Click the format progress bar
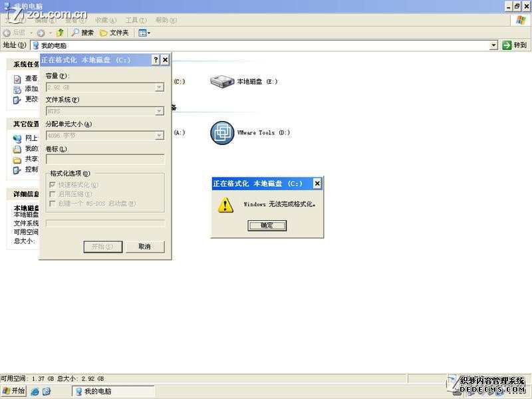 (x=105, y=223)
